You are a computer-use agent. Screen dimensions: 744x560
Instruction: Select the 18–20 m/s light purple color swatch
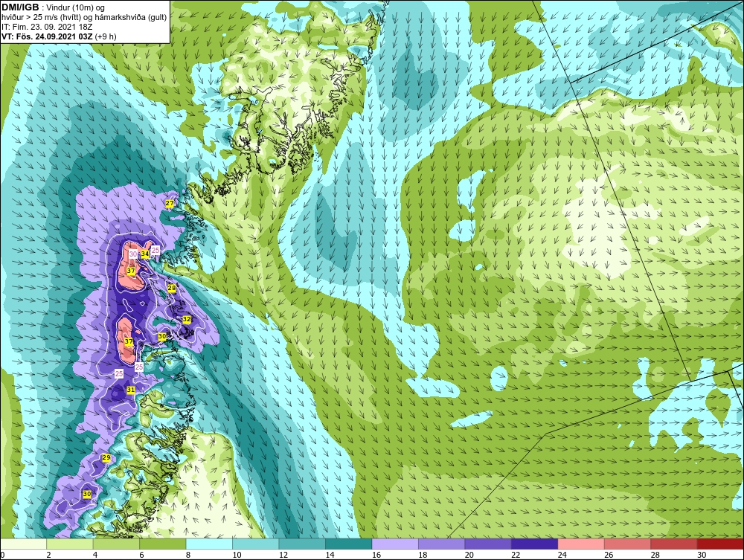(x=442, y=544)
